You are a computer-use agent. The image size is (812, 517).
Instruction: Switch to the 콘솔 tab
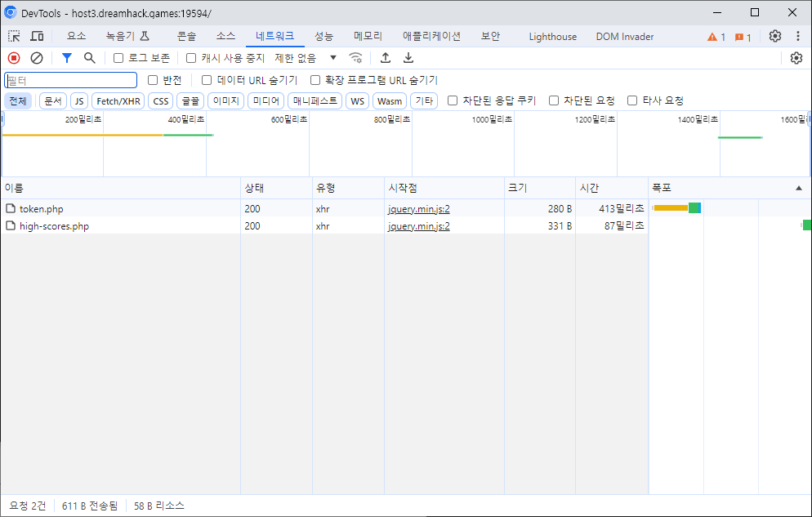click(x=186, y=37)
